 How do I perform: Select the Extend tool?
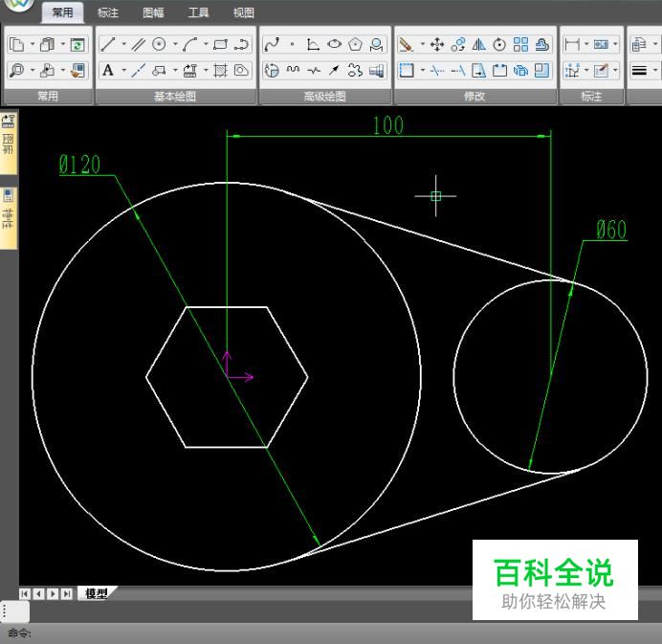point(458,70)
